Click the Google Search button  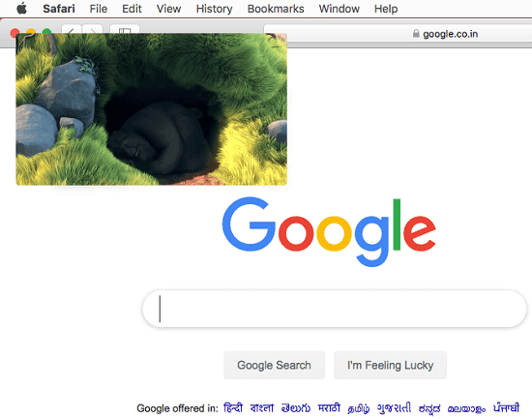[x=274, y=365]
